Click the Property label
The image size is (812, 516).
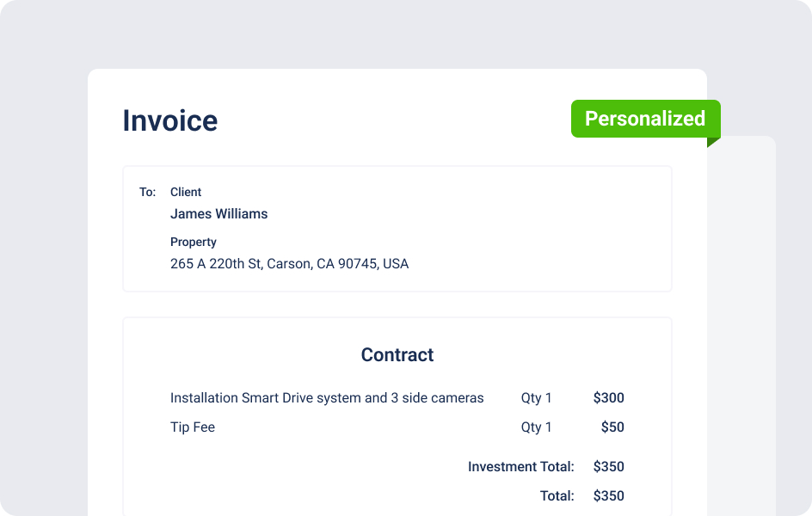[194, 243]
